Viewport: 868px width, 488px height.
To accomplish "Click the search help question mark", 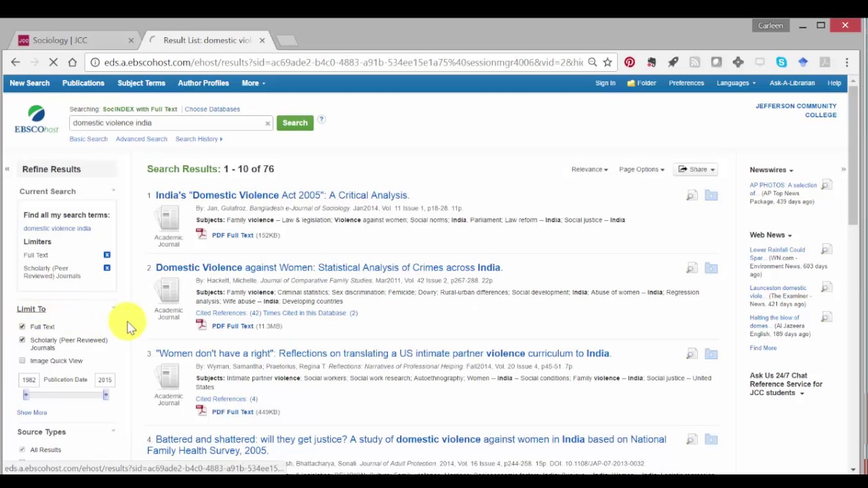I will 321,120.
